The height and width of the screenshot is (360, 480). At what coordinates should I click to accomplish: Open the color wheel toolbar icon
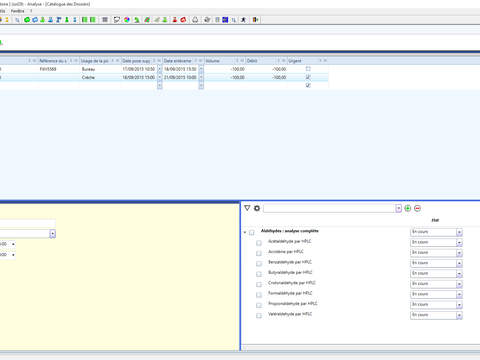127,20
